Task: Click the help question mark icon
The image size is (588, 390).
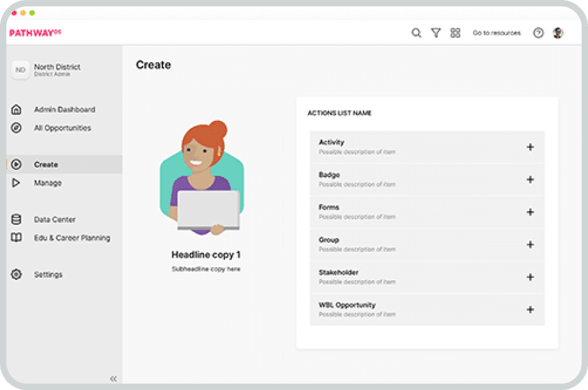Action: pyautogui.click(x=538, y=33)
